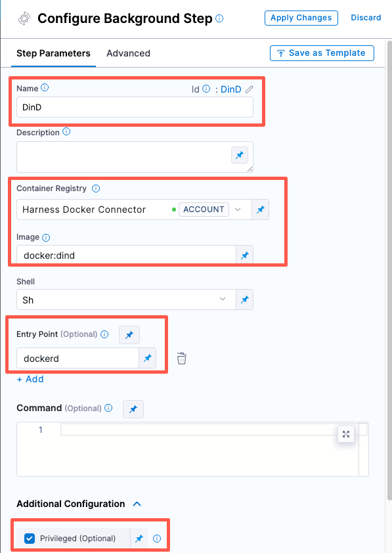Add another entry point with the Add link

tap(30, 379)
